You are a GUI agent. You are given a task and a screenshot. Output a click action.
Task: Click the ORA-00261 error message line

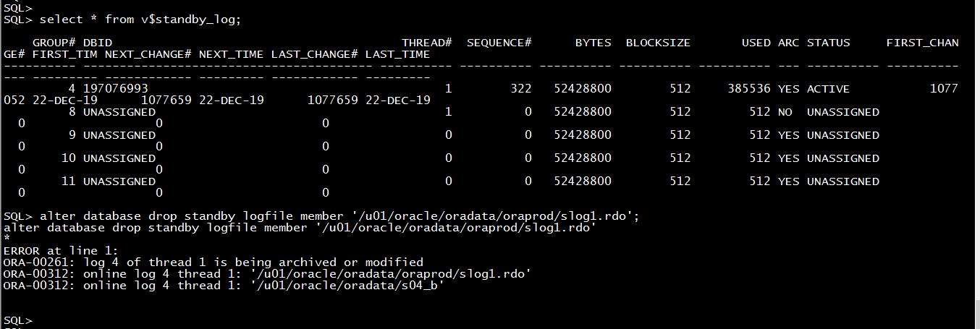pos(214,262)
